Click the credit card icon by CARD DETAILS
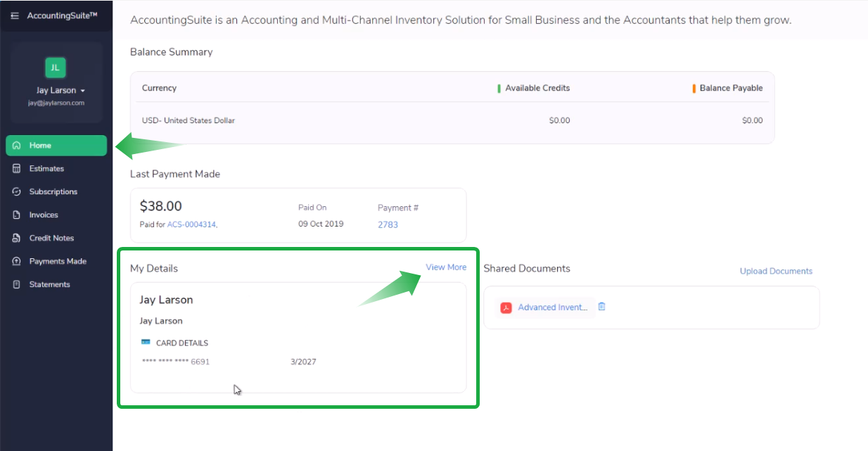The image size is (868, 451). [x=146, y=342]
